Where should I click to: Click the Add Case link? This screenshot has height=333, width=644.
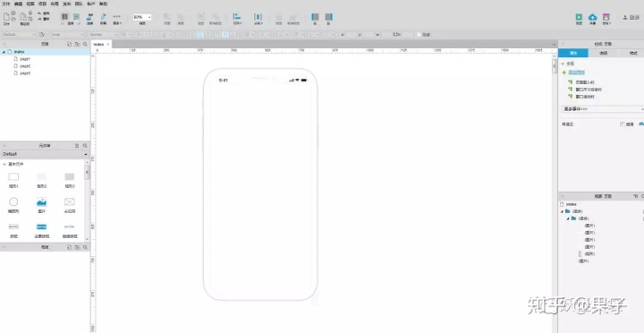[x=576, y=73]
